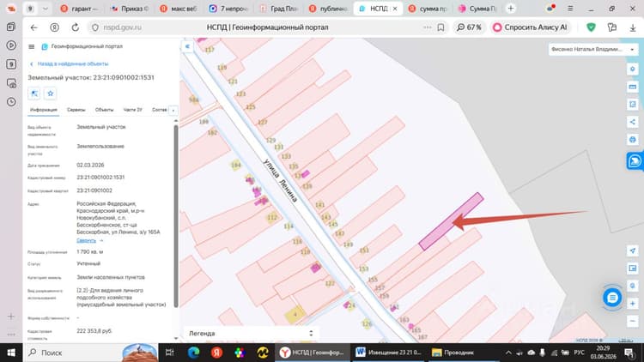Screen dimensions: 644x362
Task: Open the user account dropdown Фисенко Наталья
Action: 592,49
